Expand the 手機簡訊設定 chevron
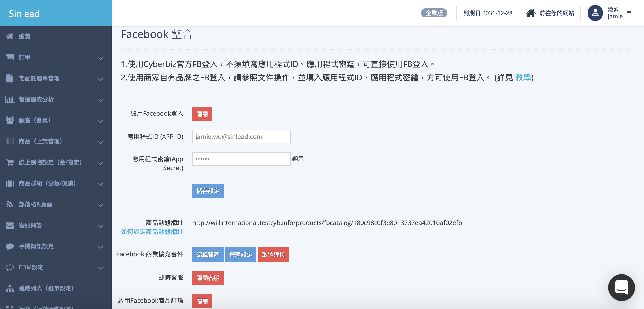The width and height of the screenshot is (644, 309). (100, 247)
